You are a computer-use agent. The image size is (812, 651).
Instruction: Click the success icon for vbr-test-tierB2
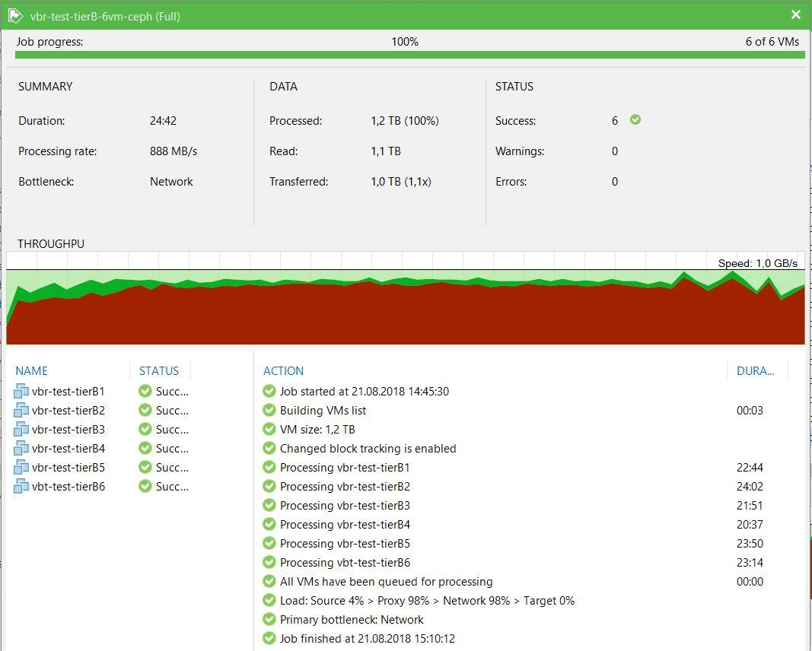pyautogui.click(x=145, y=411)
